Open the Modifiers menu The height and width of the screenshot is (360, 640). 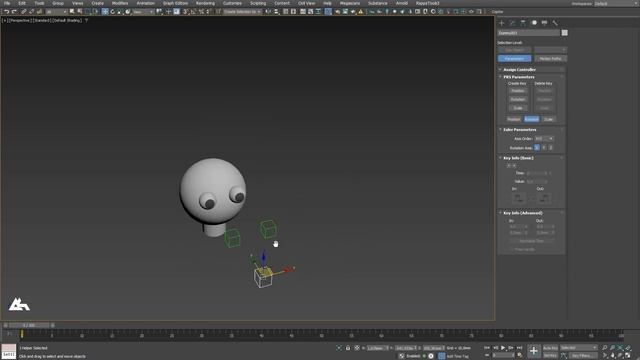point(120,3)
